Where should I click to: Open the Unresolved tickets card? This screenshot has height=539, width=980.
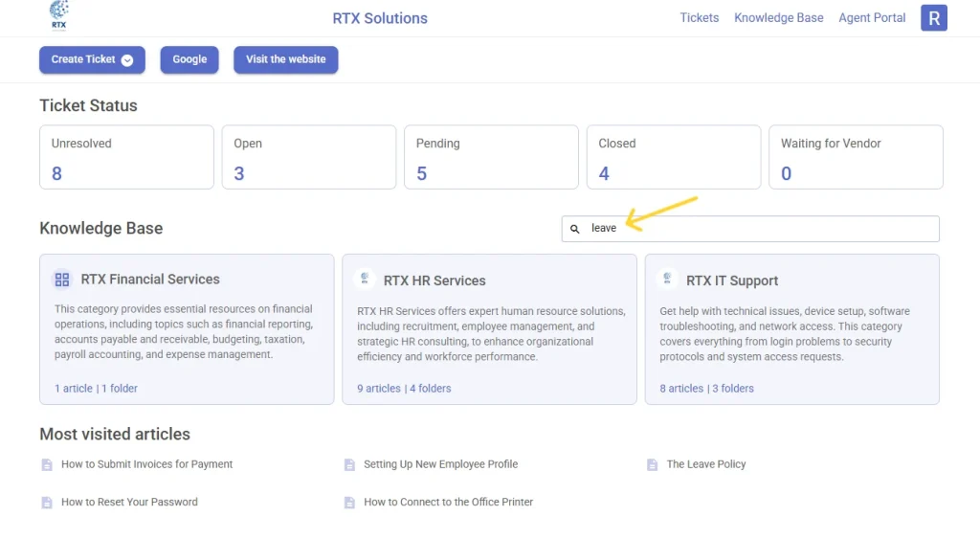[x=127, y=157]
